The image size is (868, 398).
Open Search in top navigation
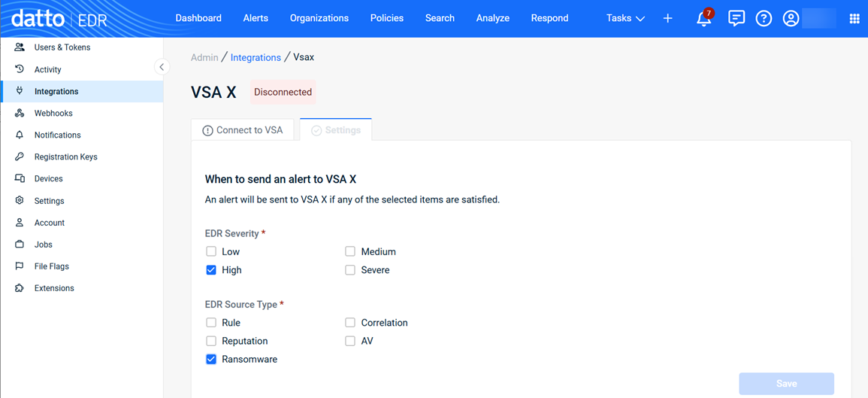[x=440, y=18]
